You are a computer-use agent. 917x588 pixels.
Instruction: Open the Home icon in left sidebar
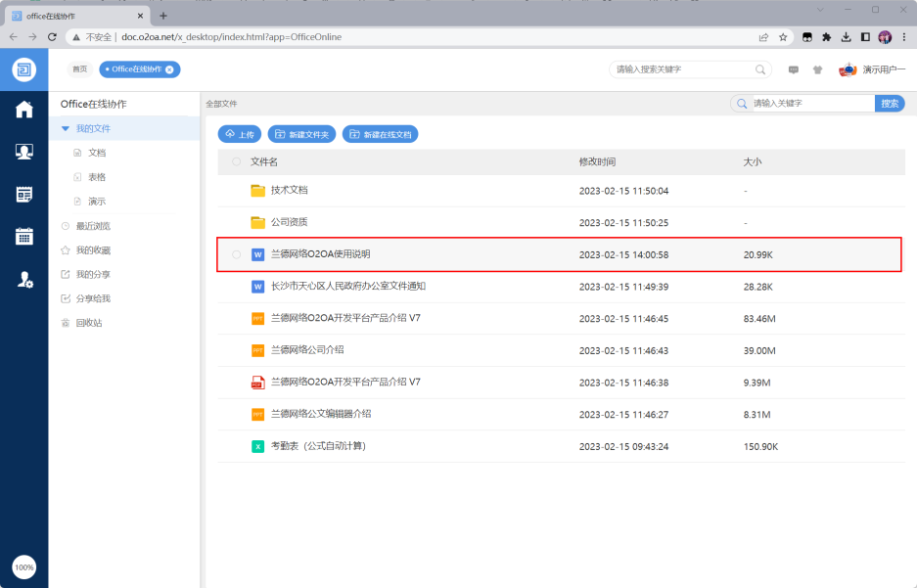pyautogui.click(x=23, y=110)
